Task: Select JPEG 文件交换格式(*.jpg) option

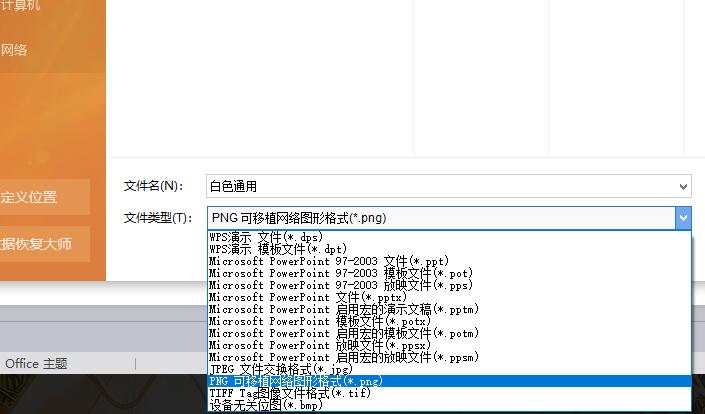Action: tap(449, 369)
